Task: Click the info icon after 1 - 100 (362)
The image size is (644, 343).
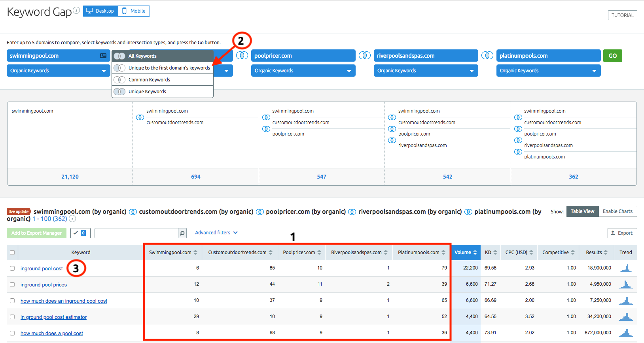Action: (x=72, y=219)
